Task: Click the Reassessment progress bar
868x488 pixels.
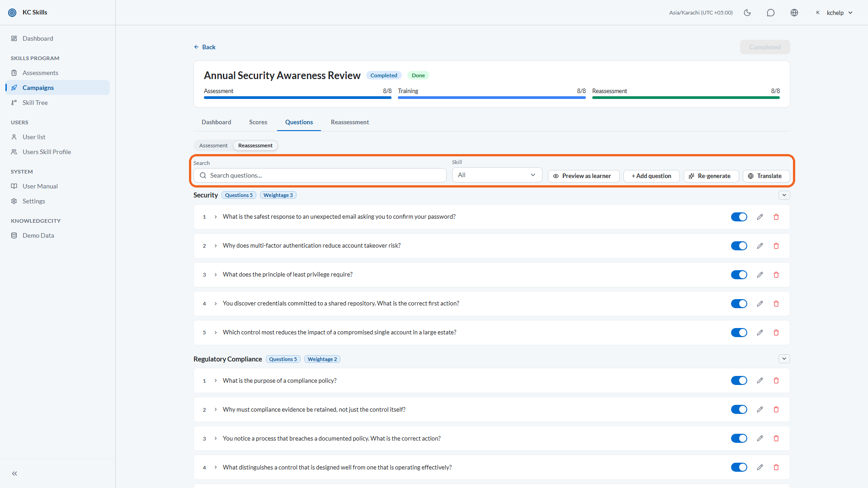Action: (x=686, y=98)
